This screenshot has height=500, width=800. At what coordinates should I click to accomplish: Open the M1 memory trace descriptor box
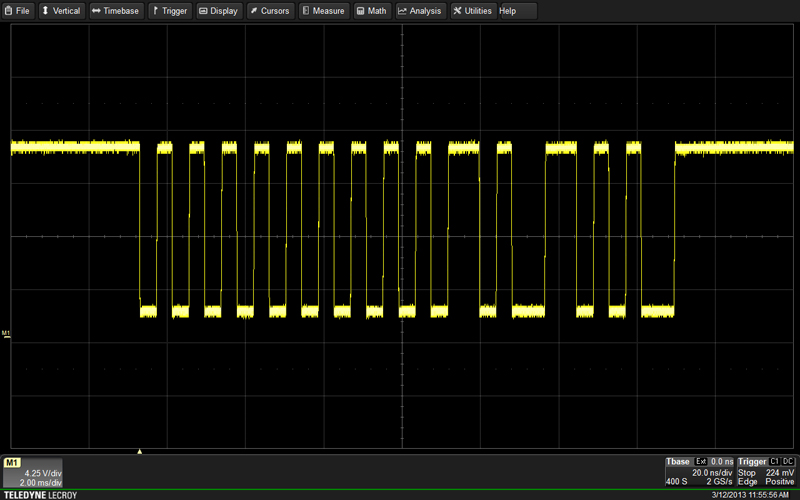[34, 472]
